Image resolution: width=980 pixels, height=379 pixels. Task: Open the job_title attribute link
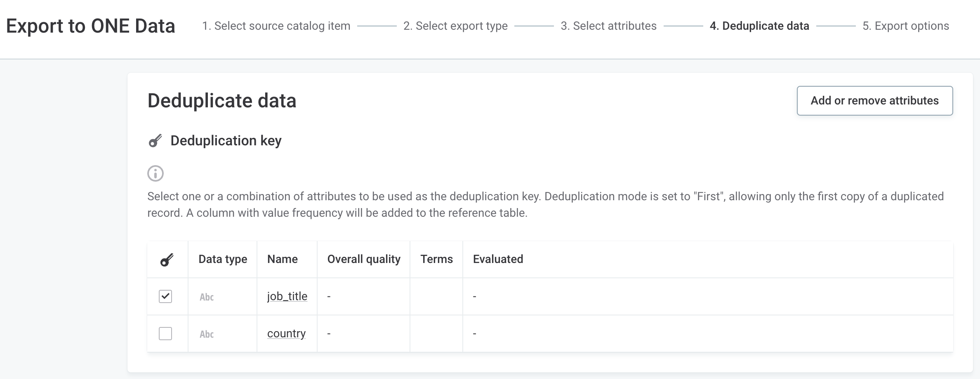point(287,296)
